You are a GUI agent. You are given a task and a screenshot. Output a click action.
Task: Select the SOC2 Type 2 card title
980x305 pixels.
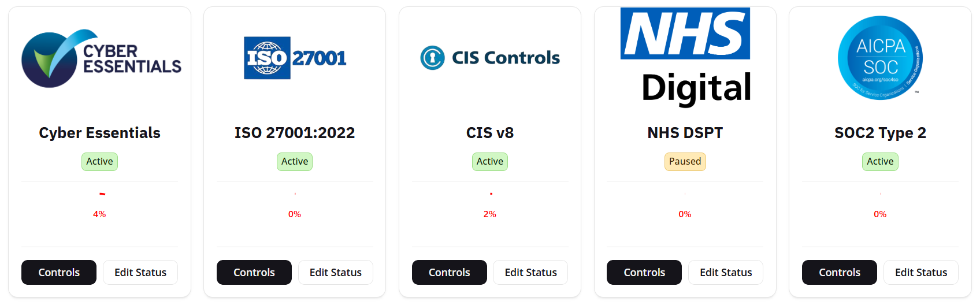pyautogui.click(x=880, y=133)
